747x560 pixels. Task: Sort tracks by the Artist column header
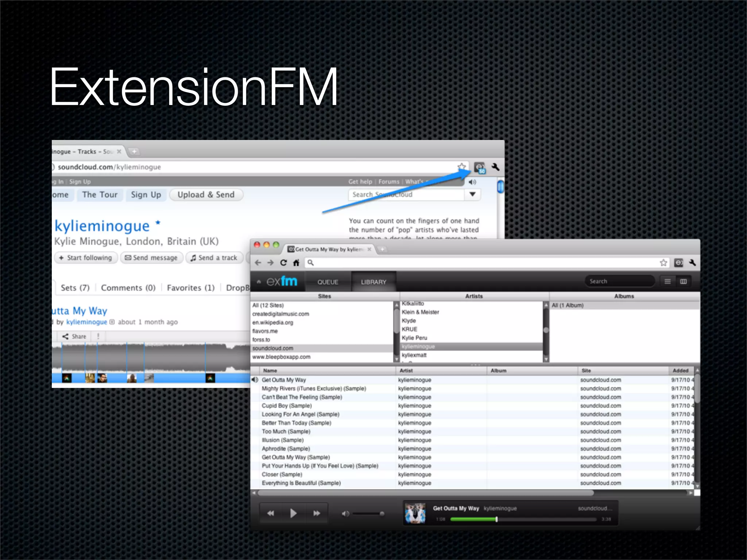pyautogui.click(x=441, y=370)
